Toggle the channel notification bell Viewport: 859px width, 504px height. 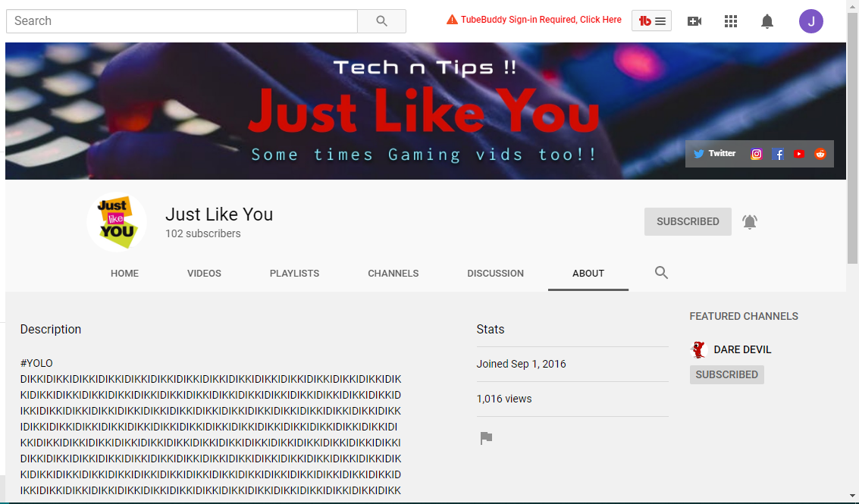pyautogui.click(x=749, y=221)
